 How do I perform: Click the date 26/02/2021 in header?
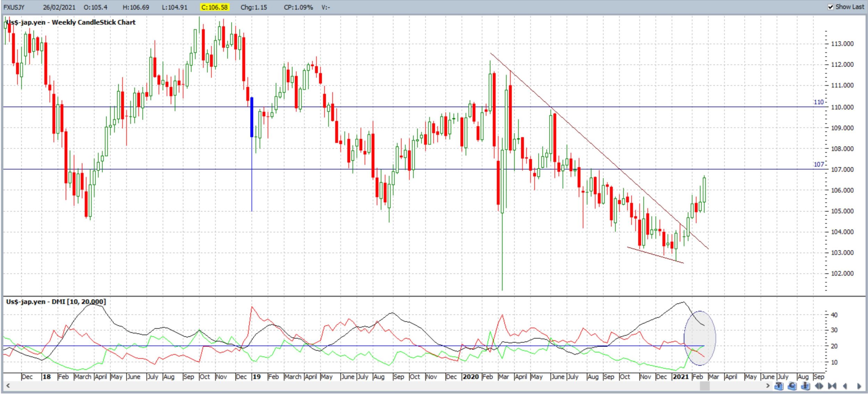point(59,7)
